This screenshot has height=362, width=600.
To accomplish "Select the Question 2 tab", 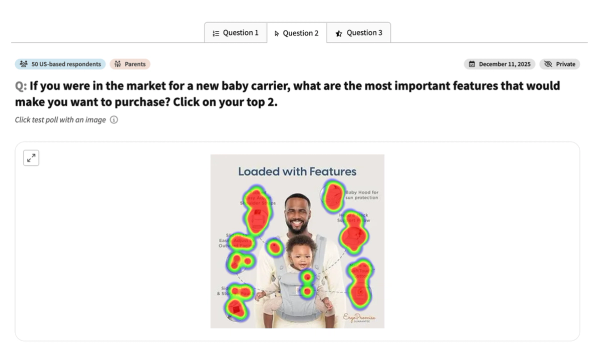I will coord(297,33).
